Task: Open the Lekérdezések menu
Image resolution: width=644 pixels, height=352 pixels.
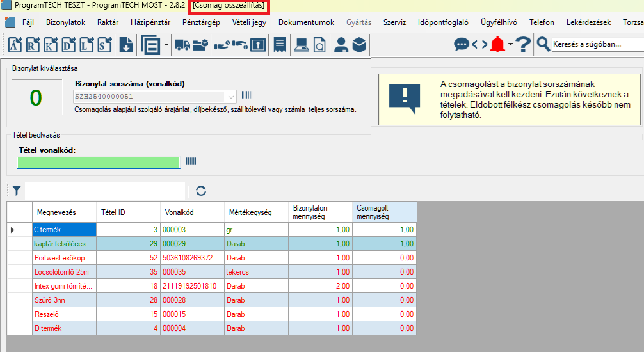Action: click(588, 22)
